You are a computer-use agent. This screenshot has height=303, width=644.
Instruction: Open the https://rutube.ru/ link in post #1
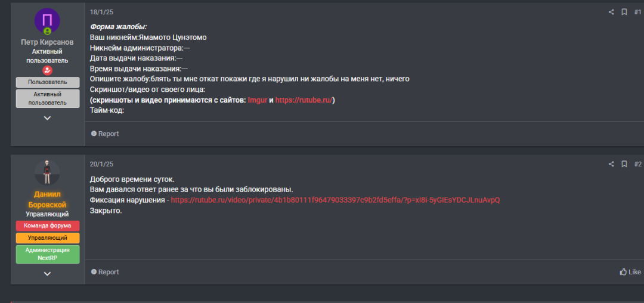point(304,100)
